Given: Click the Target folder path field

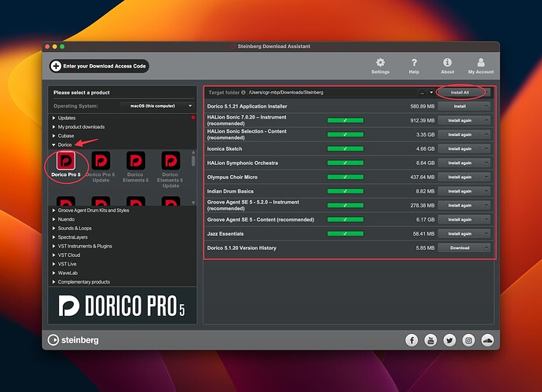Looking at the screenshot, I should [333, 92].
